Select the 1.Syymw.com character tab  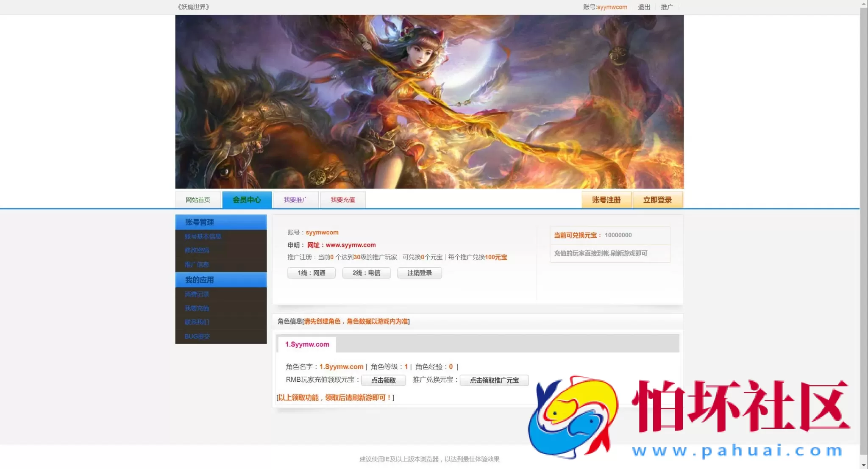(306, 344)
